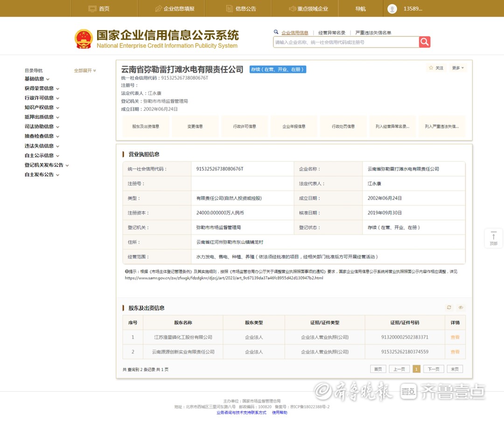Click the 末页 pagination button
The width and height of the screenshot is (504, 421).
pos(455,369)
